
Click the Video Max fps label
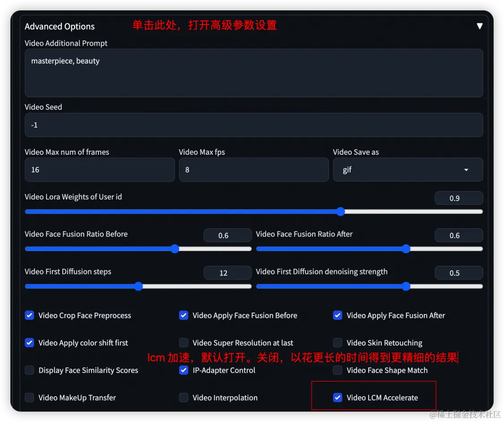click(202, 152)
